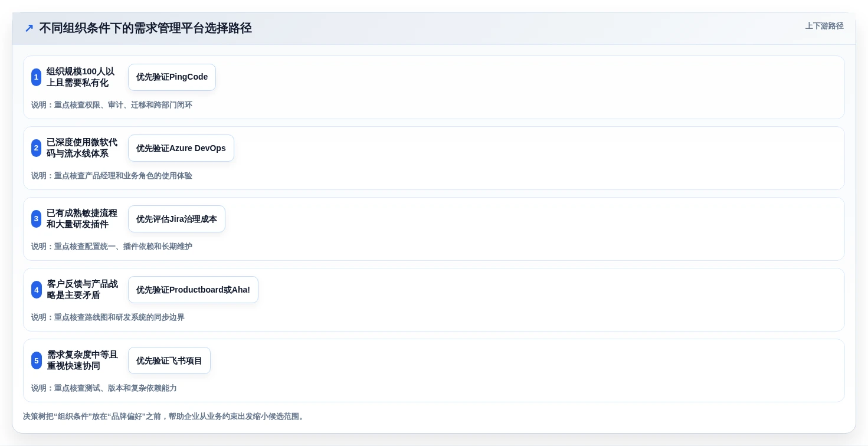Click condition 需求复杂度中等且重视快速协同
The width and height of the screenshot is (868, 446).
(x=83, y=360)
